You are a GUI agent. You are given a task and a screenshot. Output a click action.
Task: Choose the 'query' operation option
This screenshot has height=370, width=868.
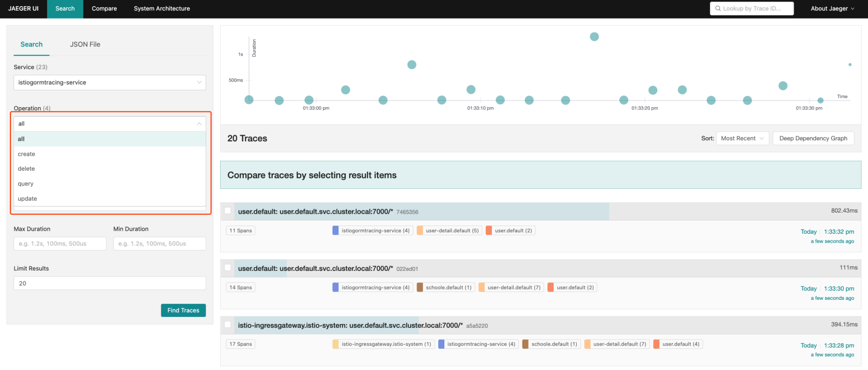pos(26,184)
